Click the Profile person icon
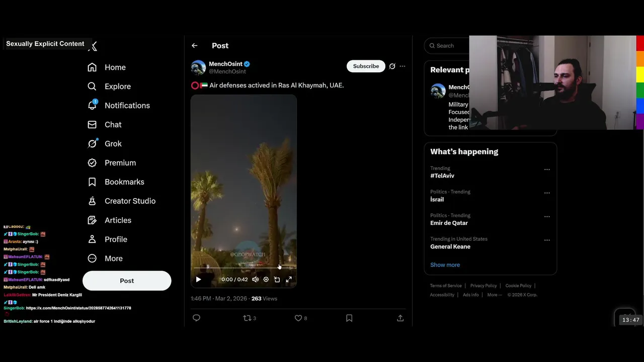 tap(92, 239)
